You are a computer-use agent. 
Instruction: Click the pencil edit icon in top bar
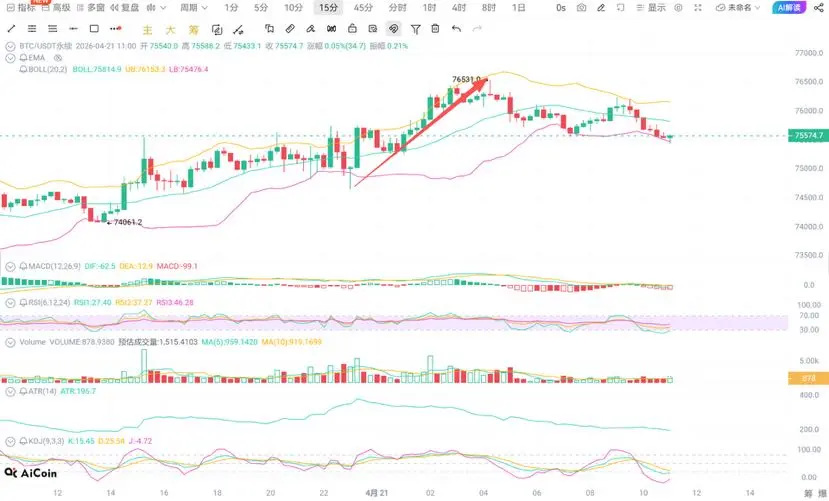tap(601, 7)
